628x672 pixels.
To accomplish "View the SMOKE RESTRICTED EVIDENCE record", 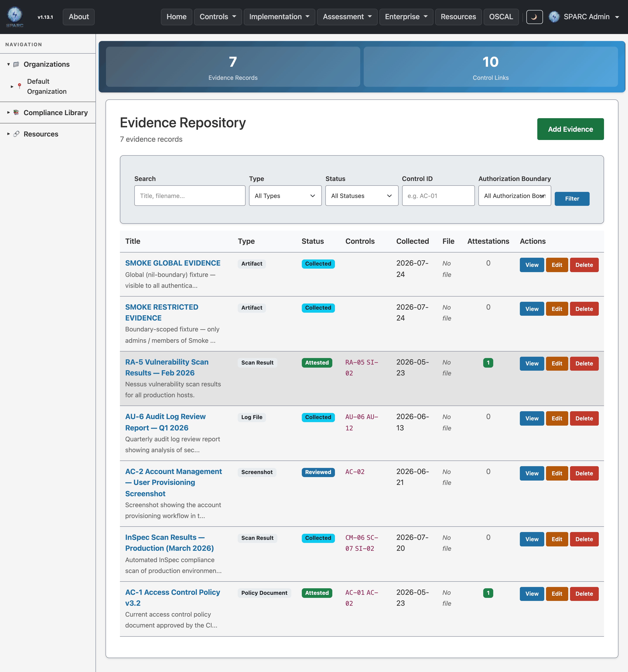I will pyautogui.click(x=532, y=309).
